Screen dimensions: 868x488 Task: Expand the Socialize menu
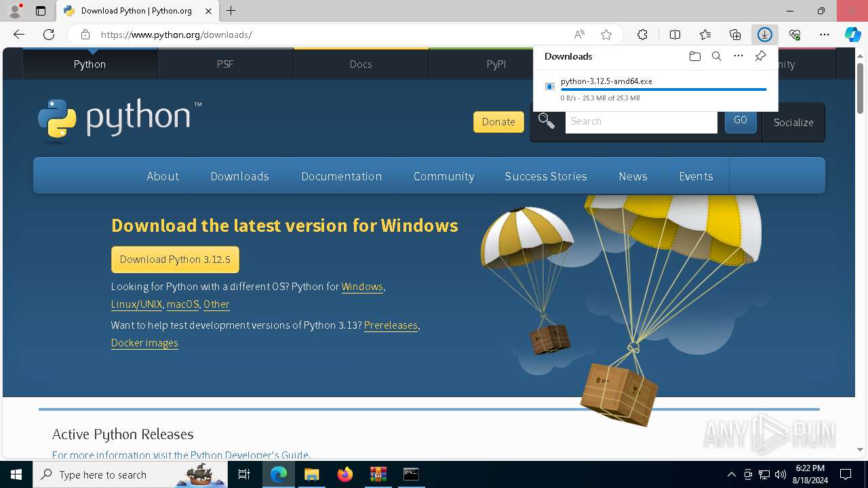pyautogui.click(x=793, y=122)
